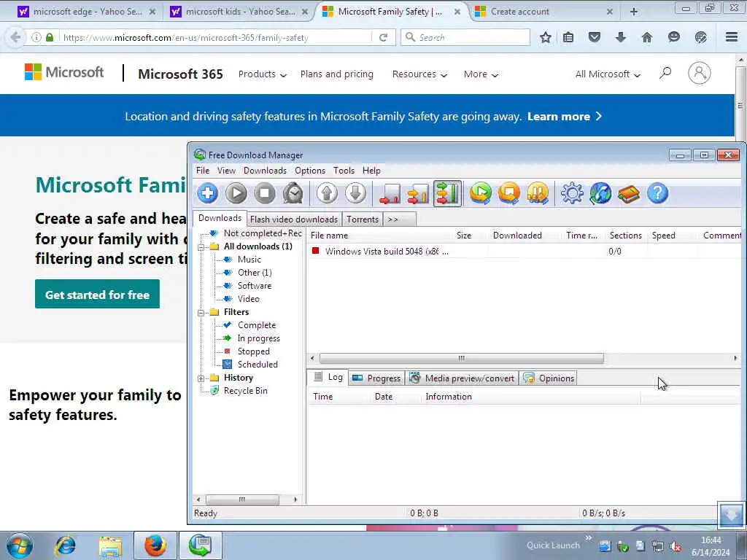Click the globe dial connection icon
The image size is (747, 560).
click(x=600, y=193)
